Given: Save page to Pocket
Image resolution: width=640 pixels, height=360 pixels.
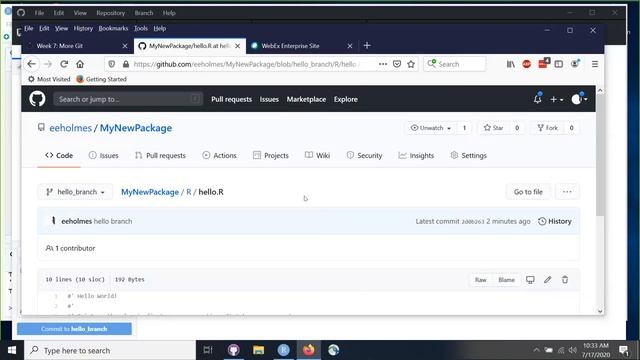Looking at the screenshot, I should coord(397,64).
